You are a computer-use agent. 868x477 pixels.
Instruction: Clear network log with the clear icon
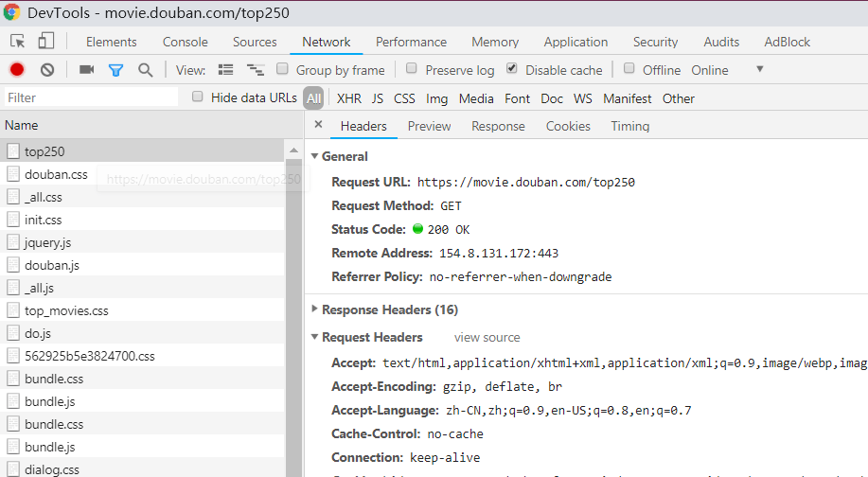(47, 70)
